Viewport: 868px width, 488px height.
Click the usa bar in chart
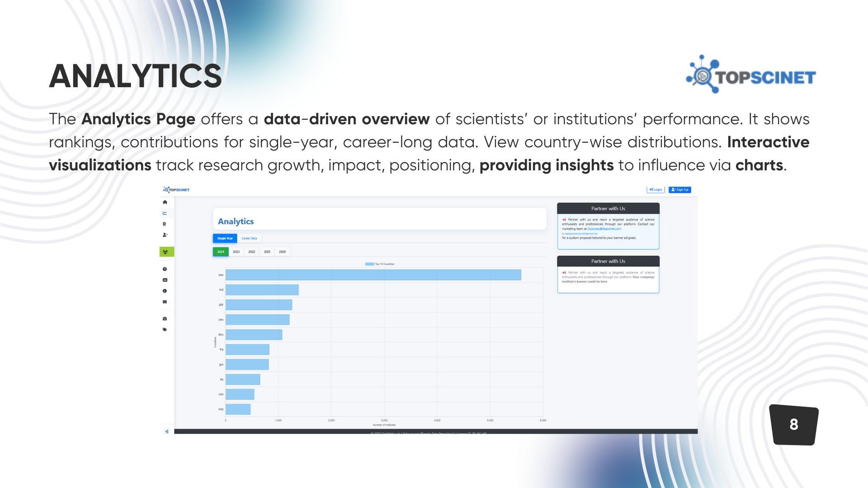373,275
